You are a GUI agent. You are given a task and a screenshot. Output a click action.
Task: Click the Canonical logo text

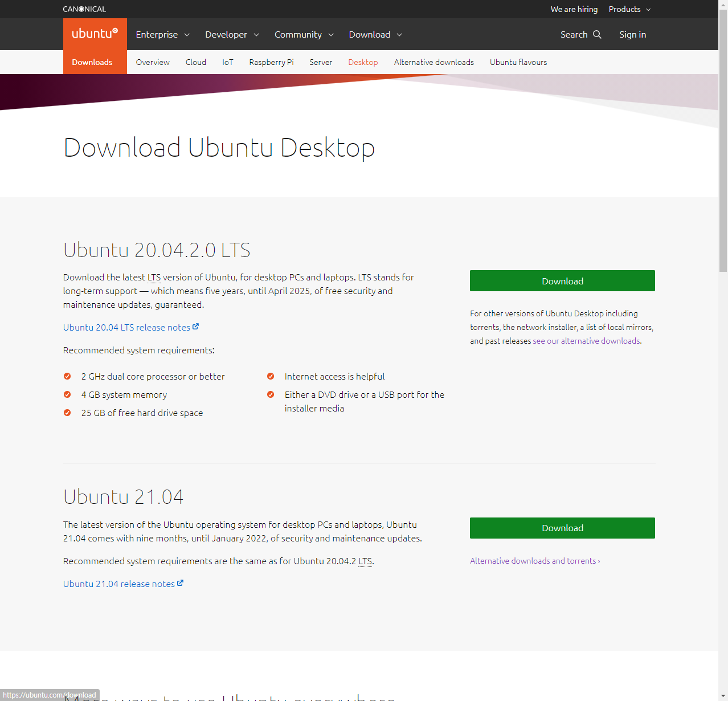pos(84,9)
